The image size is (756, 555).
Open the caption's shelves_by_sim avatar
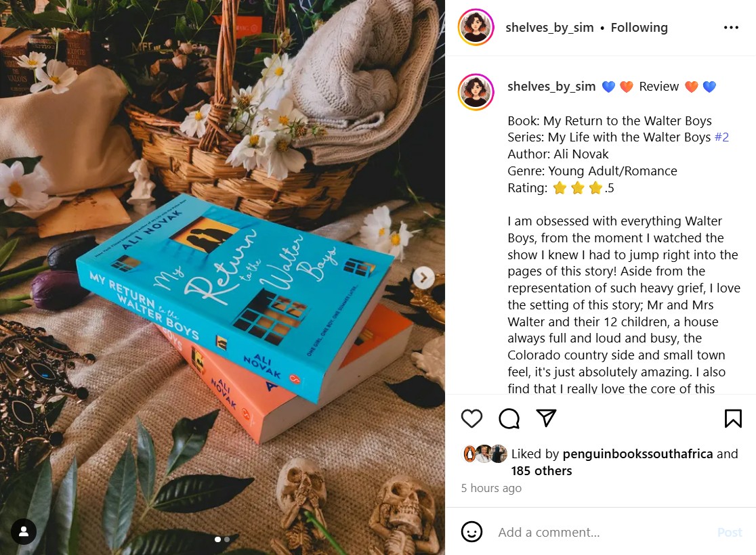pyautogui.click(x=476, y=92)
